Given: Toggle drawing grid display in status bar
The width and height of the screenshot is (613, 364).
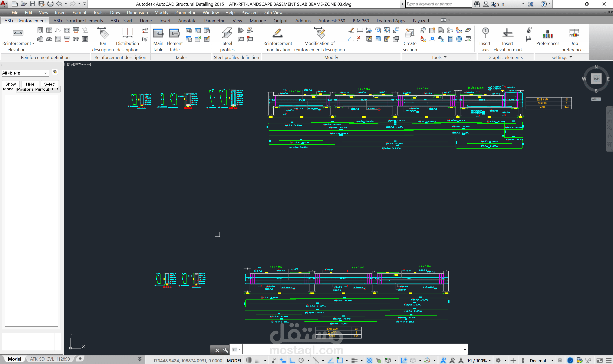Looking at the screenshot, I should point(249,360).
